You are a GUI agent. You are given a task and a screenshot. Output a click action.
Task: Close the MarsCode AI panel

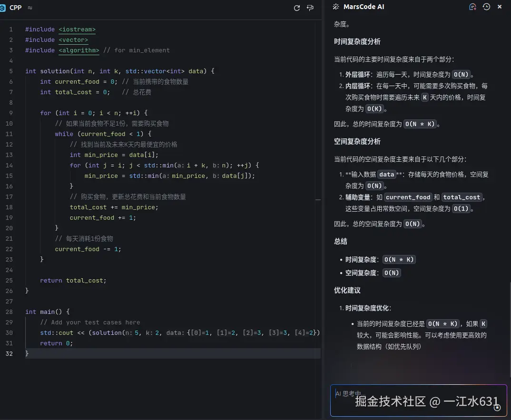pos(500,7)
